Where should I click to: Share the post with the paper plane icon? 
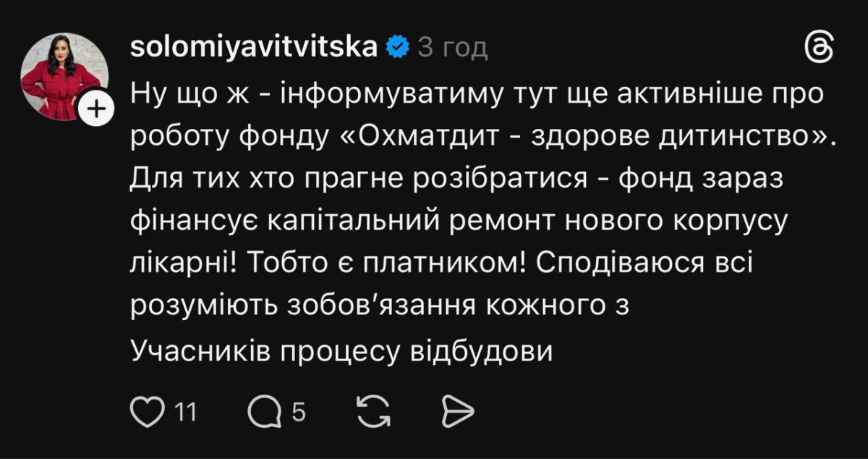(x=457, y=412)
